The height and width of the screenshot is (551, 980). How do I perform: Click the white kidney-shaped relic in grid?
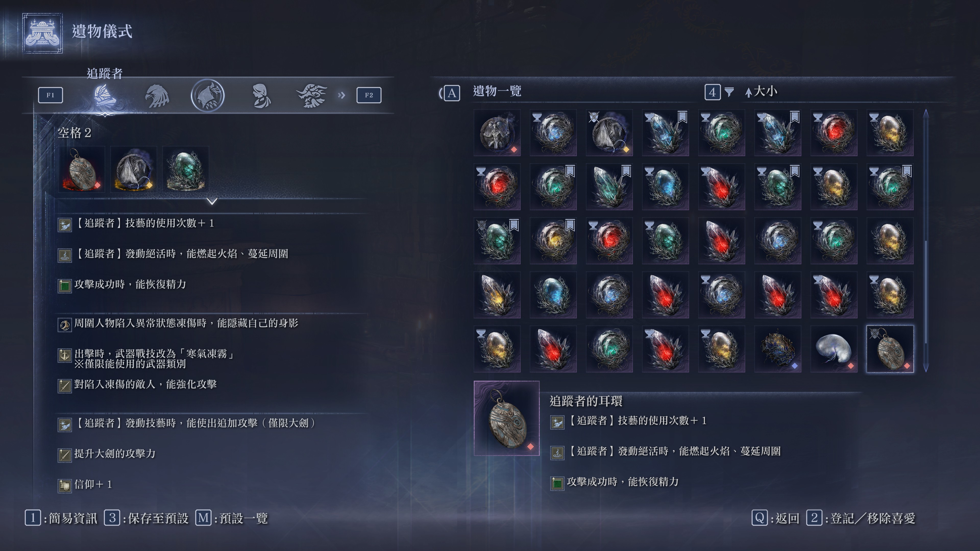pos(834,349)
